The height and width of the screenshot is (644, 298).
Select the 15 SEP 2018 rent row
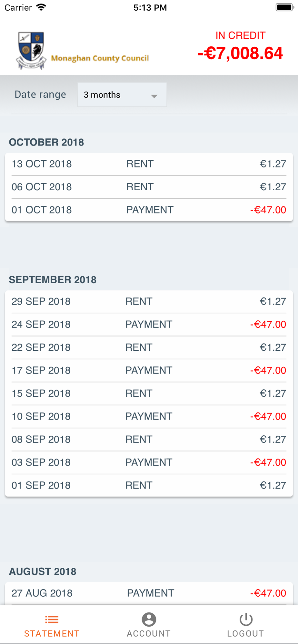(149, 393)
